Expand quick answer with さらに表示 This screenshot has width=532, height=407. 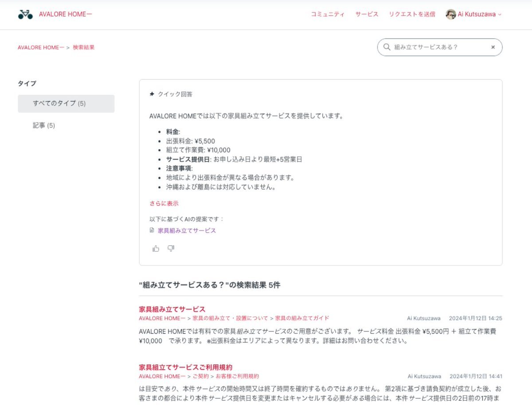click(x=164, y=203)
